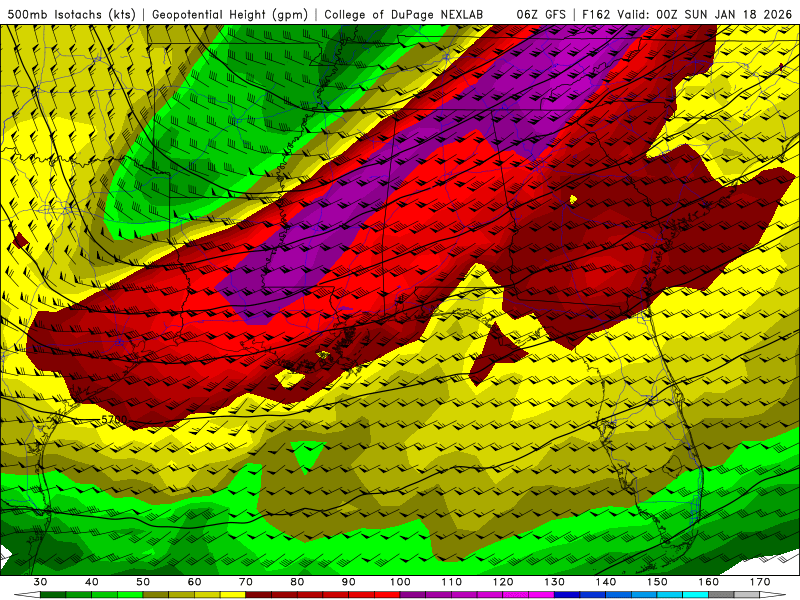Click the '160' legend value

point(709,582)
